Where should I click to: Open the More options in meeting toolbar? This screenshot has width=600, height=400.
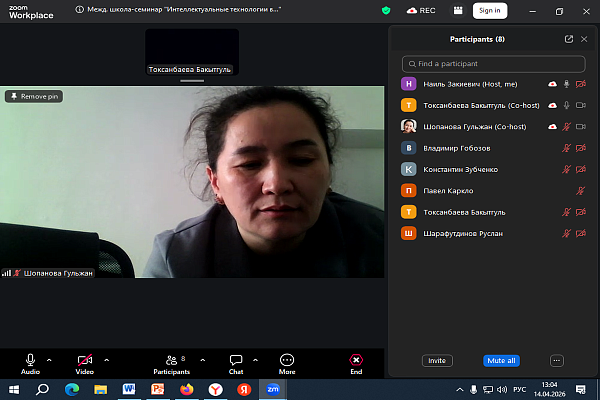click(287, 360)
